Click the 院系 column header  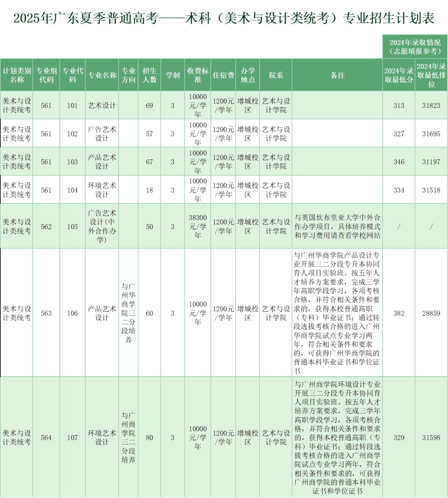tap(276, 75)
